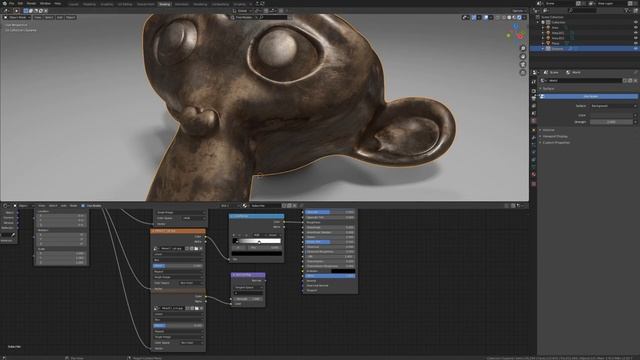Unlink image X icon in upper texture node

[x=201, y=248]
